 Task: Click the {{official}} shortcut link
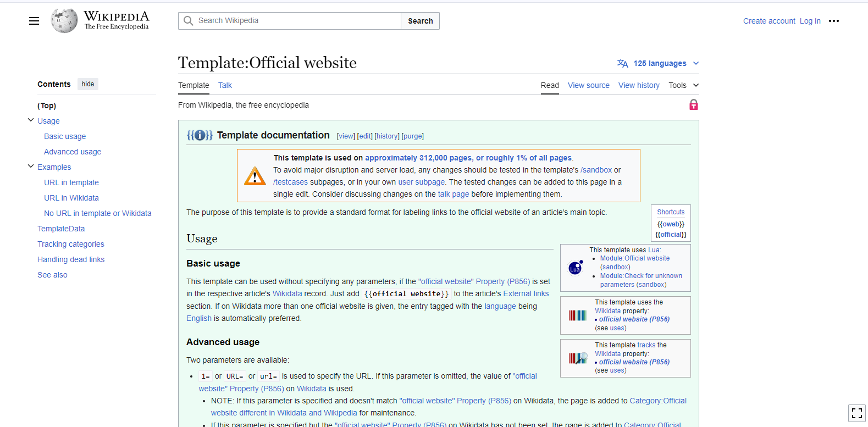pyautogui.click(x=671, y=235)
